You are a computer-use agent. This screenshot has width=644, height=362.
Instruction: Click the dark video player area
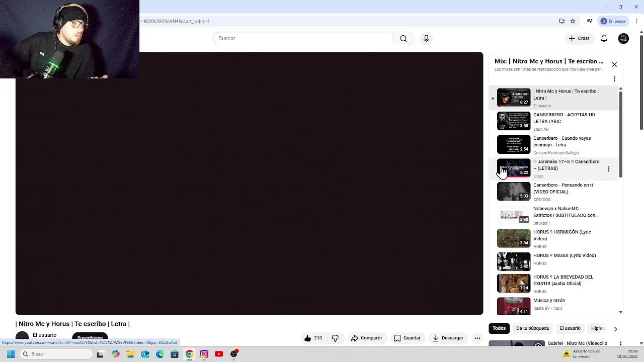(249, 184)
